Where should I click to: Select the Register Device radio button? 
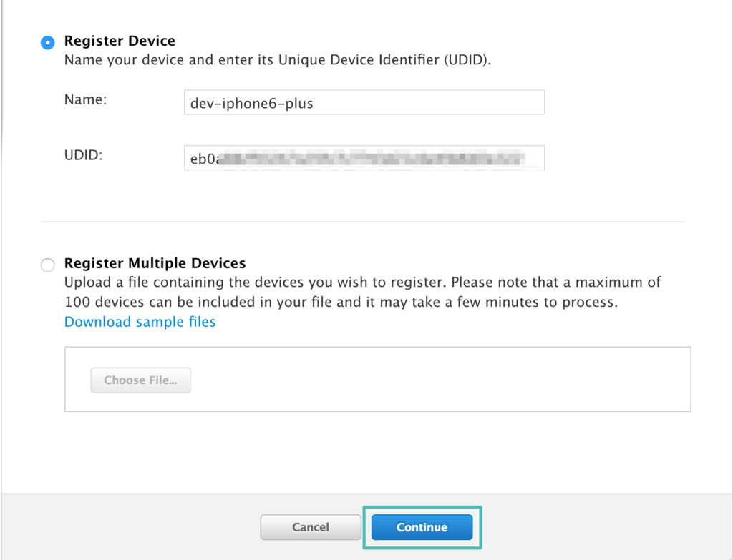(x=47, y=42)
